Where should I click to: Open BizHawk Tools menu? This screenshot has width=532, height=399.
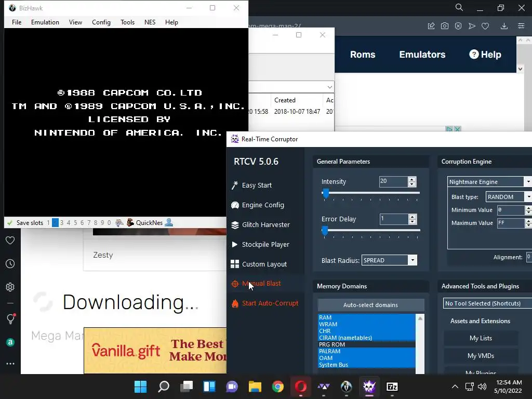128,22
